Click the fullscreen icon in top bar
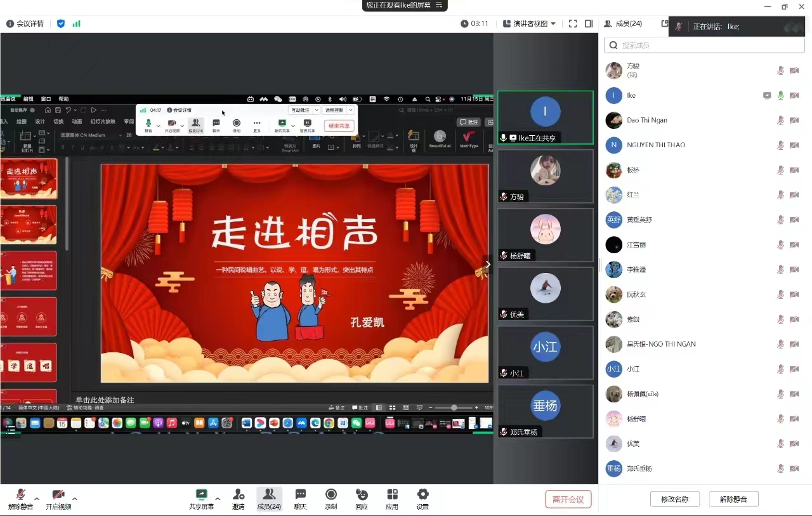 [x=573, y=23]
